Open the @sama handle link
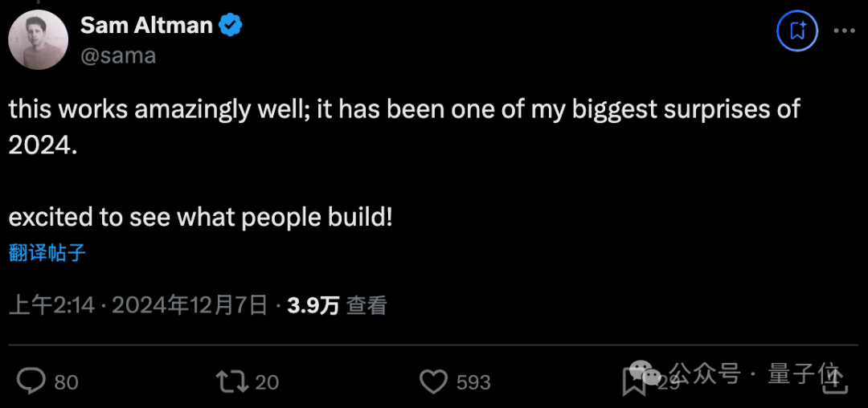The height and width of the screenshot is (408, 868). (x=118, y=55)
